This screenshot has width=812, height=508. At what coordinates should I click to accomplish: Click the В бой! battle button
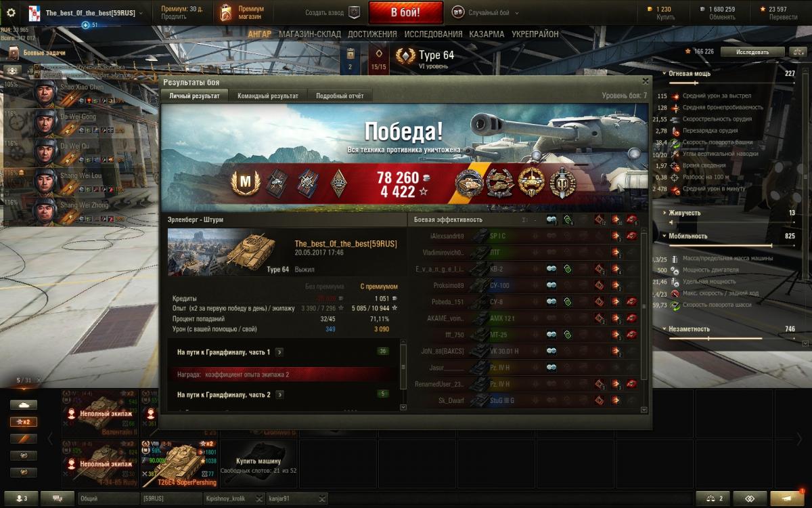click(406, 12)
